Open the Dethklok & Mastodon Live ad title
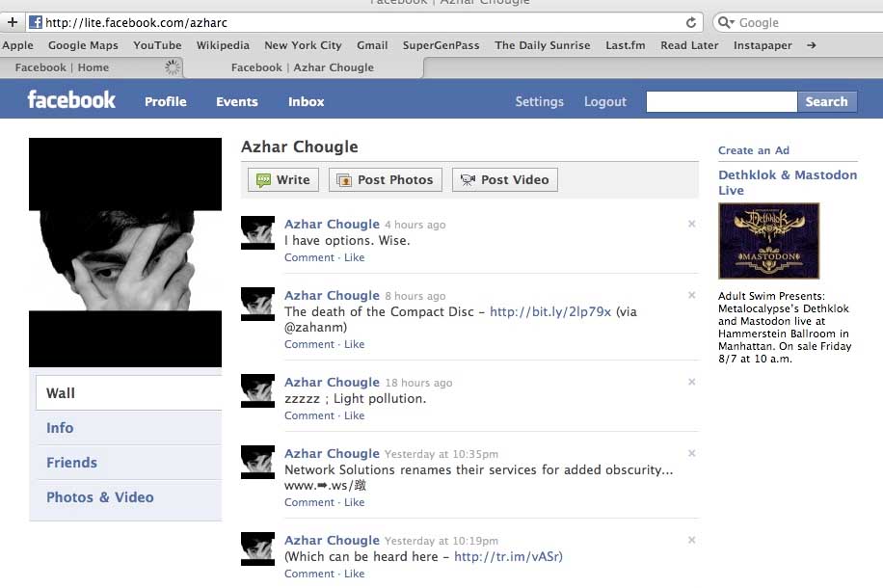883x588 pixels. click(788, 182)
